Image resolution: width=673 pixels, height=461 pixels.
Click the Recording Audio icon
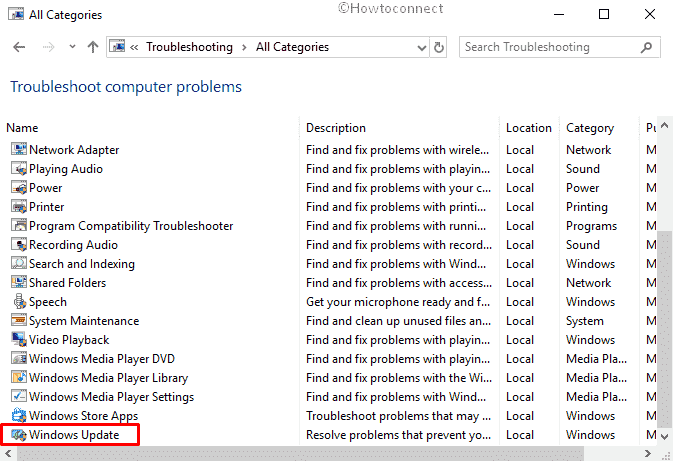click(x=19, y=245)
